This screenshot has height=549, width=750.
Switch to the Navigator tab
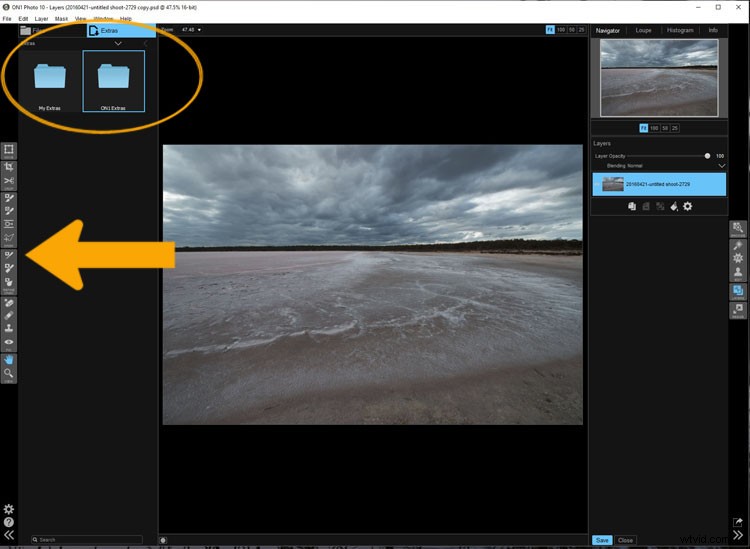coord(607,31)
